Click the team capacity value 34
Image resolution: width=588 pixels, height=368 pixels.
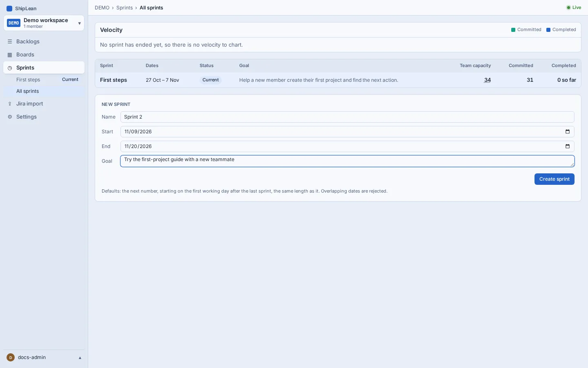coord(488,80)
